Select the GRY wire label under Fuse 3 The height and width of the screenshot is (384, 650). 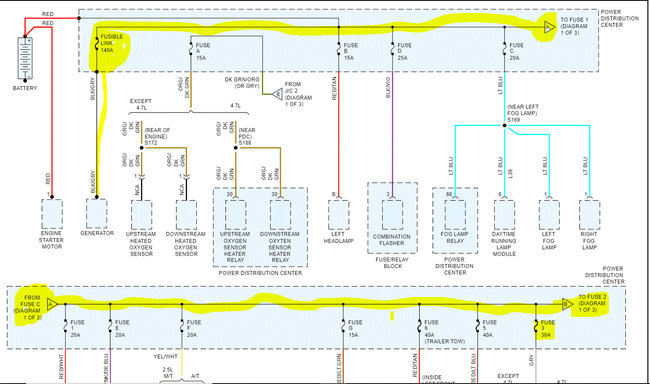click(x=531, y=360)
